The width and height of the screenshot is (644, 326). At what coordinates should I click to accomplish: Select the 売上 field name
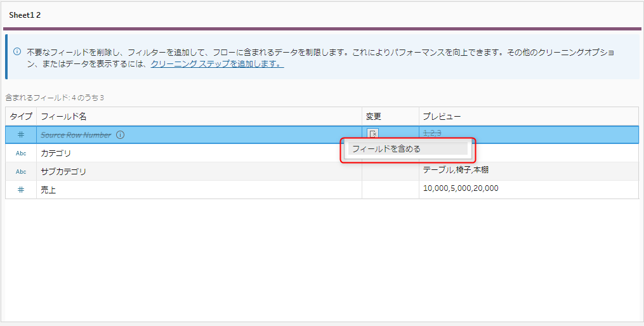[48, 190]
